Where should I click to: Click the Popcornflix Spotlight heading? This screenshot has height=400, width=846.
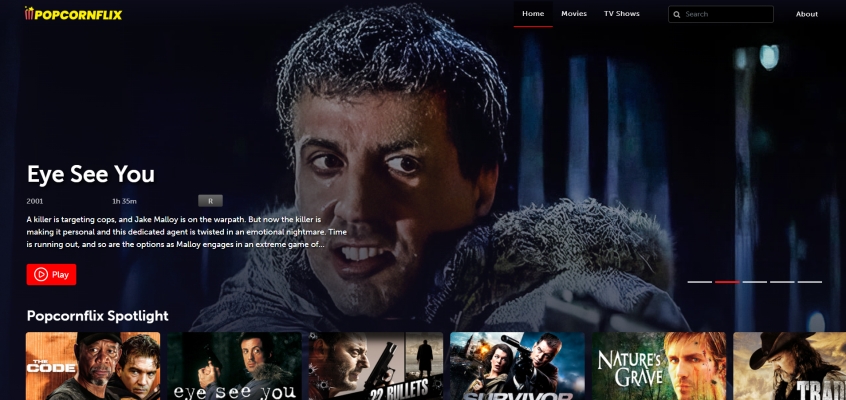coord(98,316)
